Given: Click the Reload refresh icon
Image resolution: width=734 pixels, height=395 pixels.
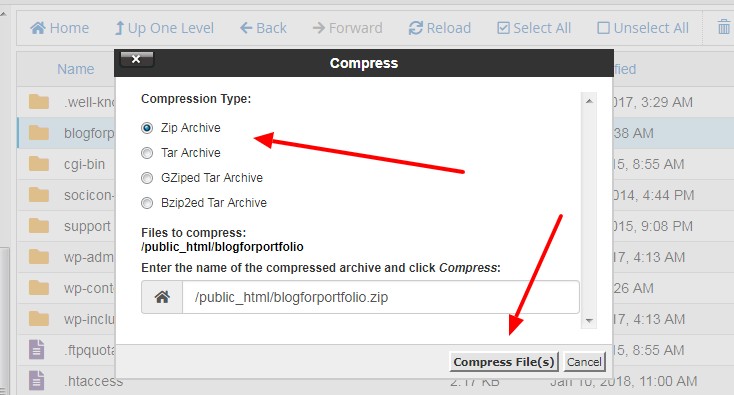Looking at the screenshot, I should (415, 28).
